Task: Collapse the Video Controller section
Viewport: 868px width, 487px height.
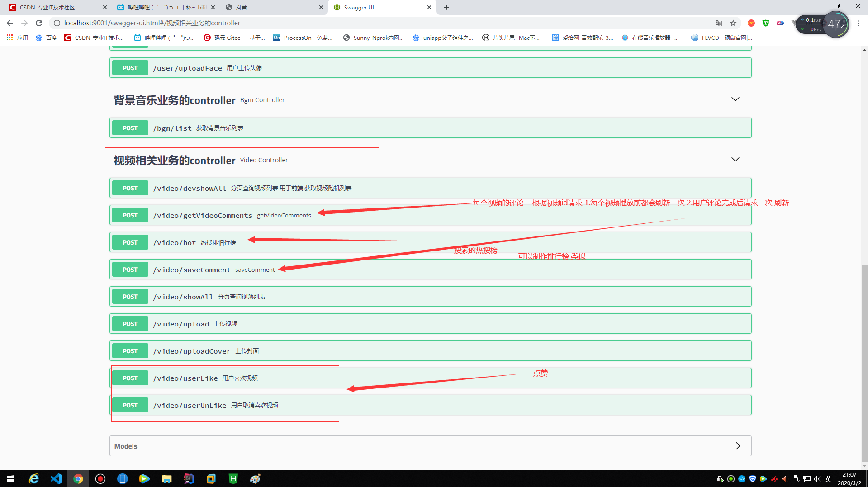Action: point(735,160)
